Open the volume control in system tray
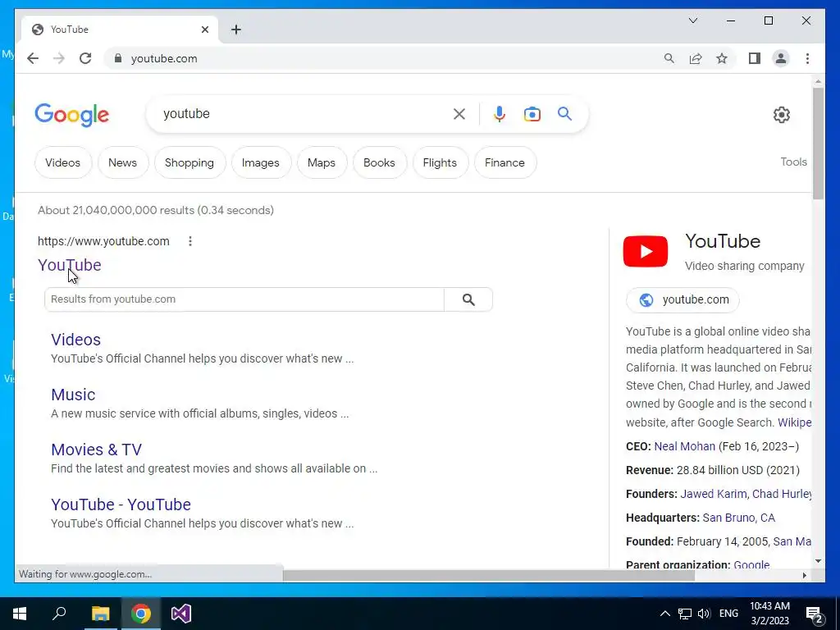The image size is (840, 630). pos(704,614)
